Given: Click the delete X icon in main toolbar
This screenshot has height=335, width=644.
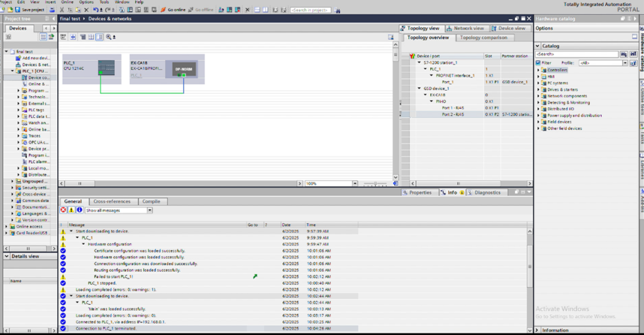Looking at the screenshot, I should click(x=86, y=9).
